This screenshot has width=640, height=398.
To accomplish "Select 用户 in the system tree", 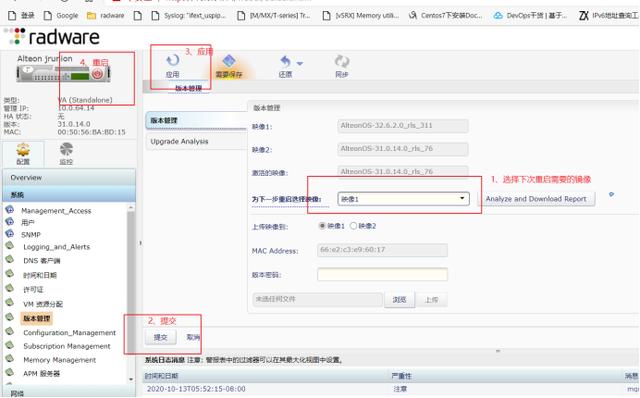I will click(28, 223).
